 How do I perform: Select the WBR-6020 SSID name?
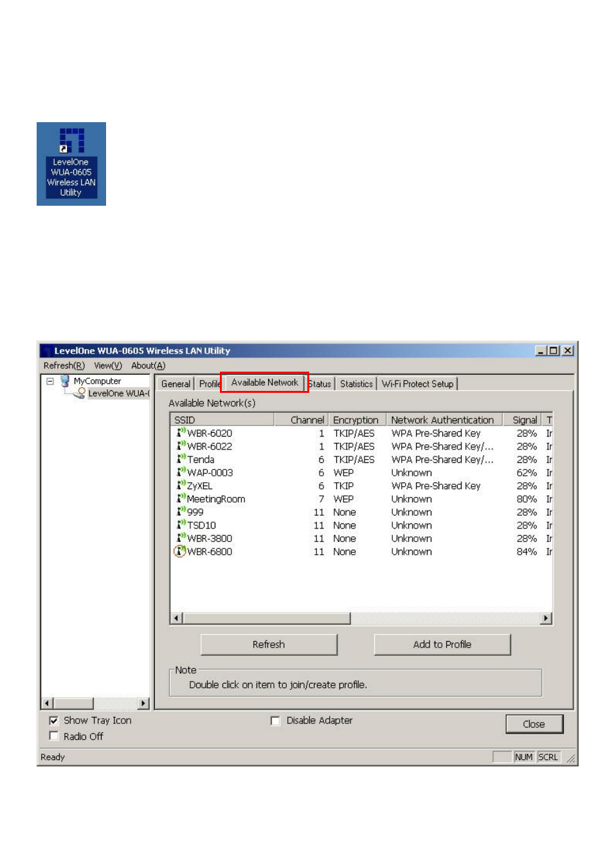click(210, 433)
